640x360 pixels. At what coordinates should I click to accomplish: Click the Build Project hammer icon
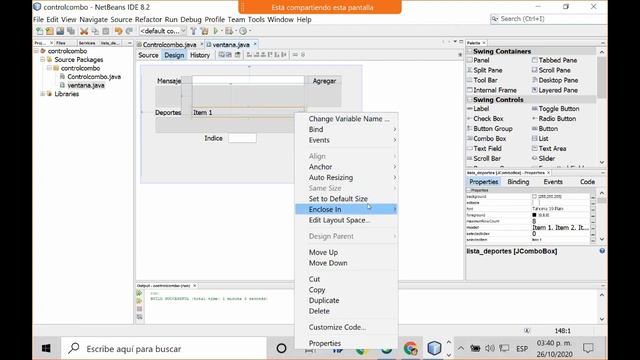pyautogui.click(x=194, y=31)
